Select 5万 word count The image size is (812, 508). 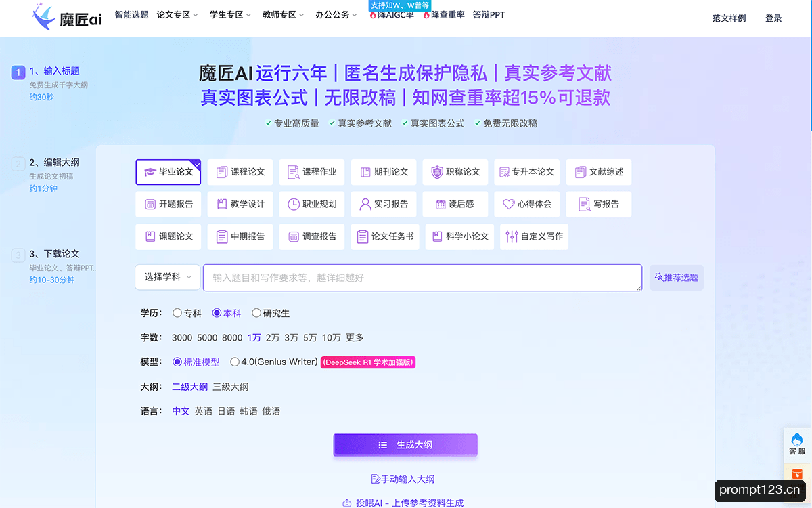(x=310, y=337)
